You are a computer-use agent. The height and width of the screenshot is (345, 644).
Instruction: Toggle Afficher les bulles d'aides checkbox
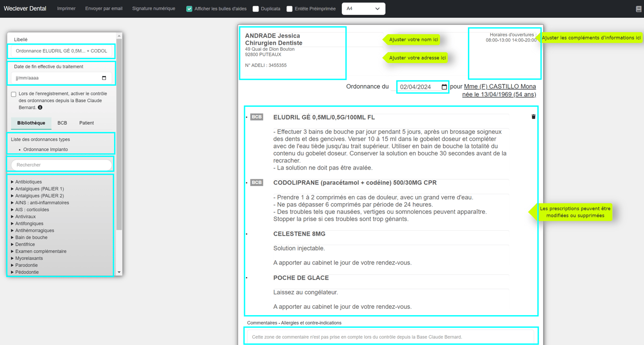pos(189,9)
